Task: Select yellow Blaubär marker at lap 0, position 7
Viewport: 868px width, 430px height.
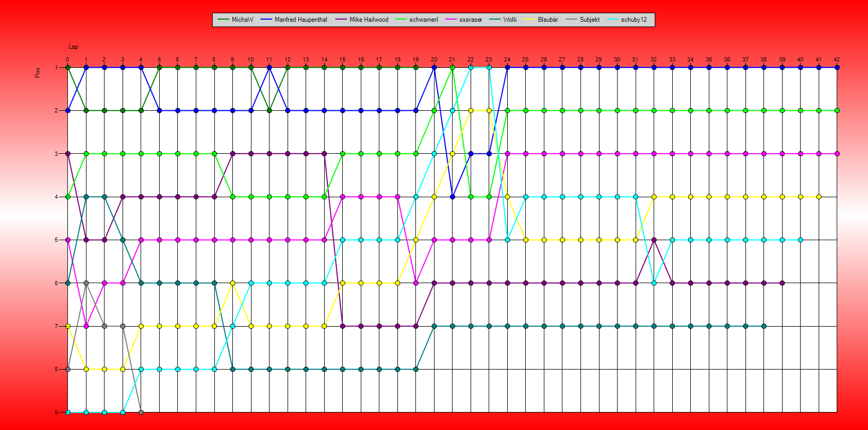Action: [x=68, y=326]
